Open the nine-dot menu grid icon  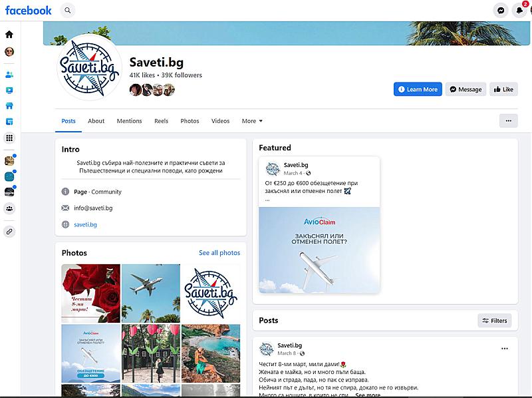[x=9, y=138]
